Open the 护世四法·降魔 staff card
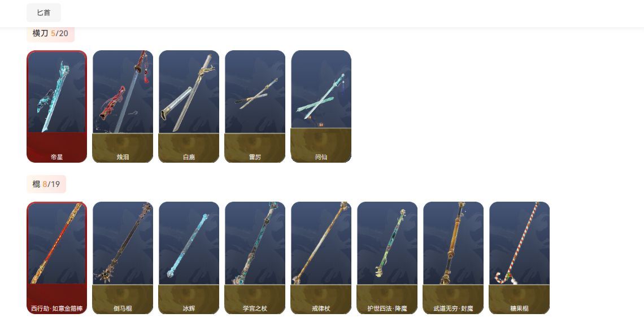The width and height of the screenshot is (644, 322). 388,258
